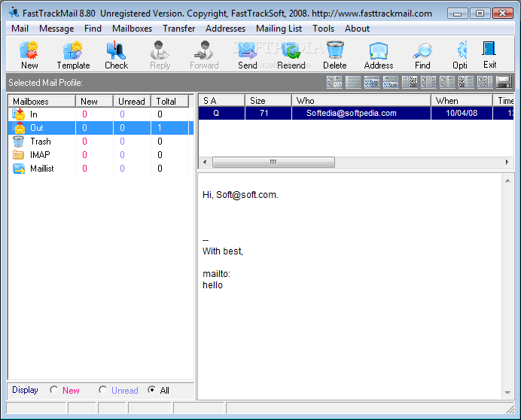Click the preview pane scroll up arrow
This screenshot has height=420, width=521.
(507, 181)
